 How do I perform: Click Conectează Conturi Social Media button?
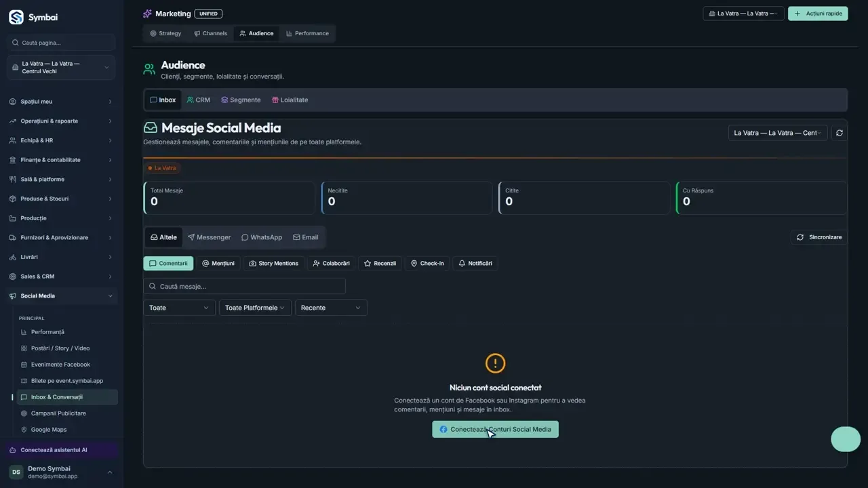point(495,429)
